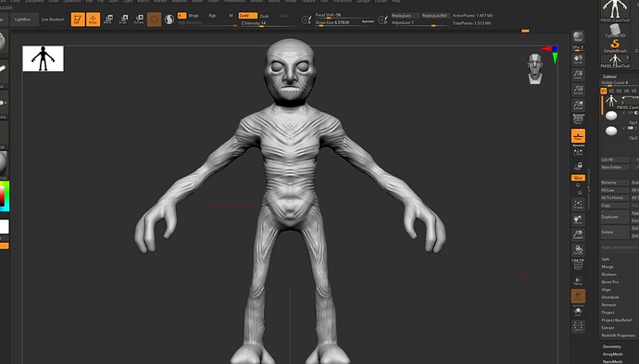Expand the Split section
The height and width of the screenshot is (364, 639).
click(606, 258)
